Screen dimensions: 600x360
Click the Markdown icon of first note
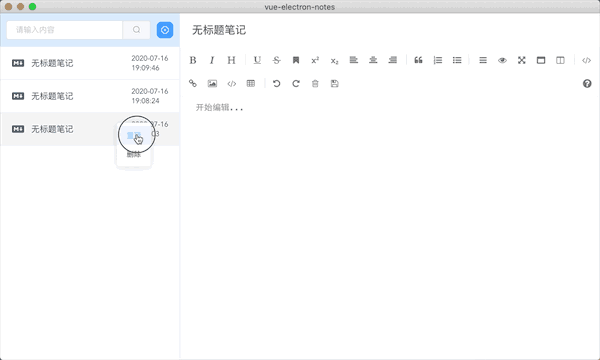click(x=18, y=63)
